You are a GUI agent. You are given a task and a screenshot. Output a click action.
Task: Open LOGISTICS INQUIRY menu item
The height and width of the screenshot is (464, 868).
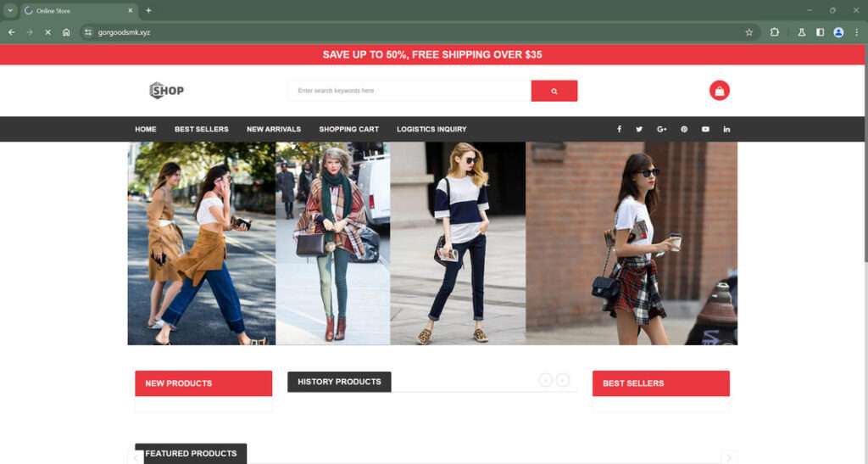(x=431, y=129)
